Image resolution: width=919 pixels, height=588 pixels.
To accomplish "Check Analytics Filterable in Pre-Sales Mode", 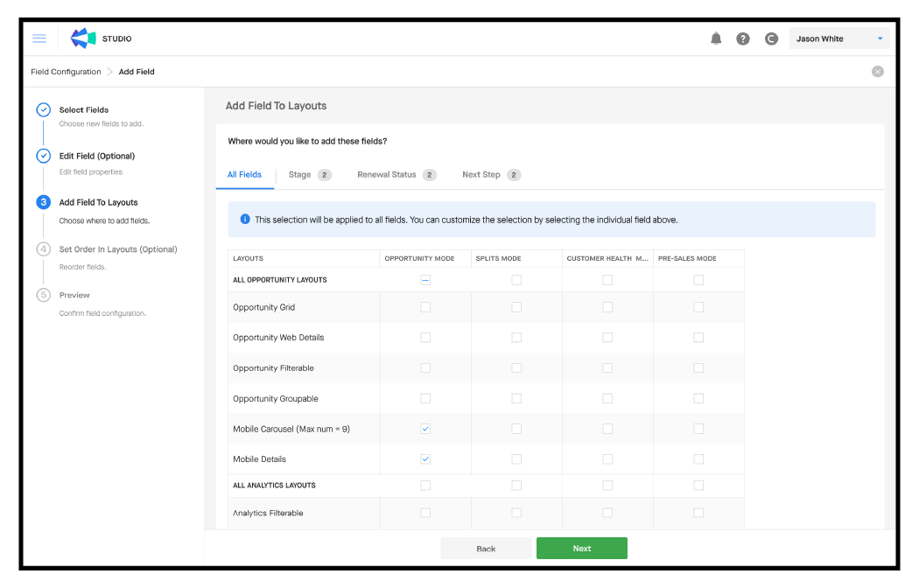I will (x=698, y=513).
